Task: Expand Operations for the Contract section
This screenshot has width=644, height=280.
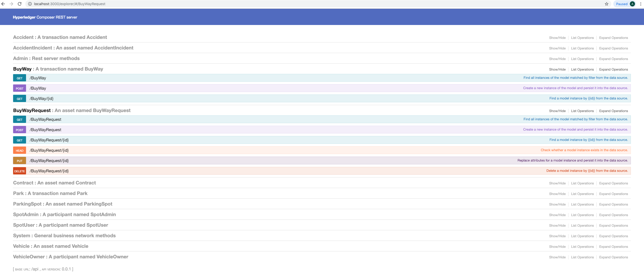Action: click(x=613, y=183)
